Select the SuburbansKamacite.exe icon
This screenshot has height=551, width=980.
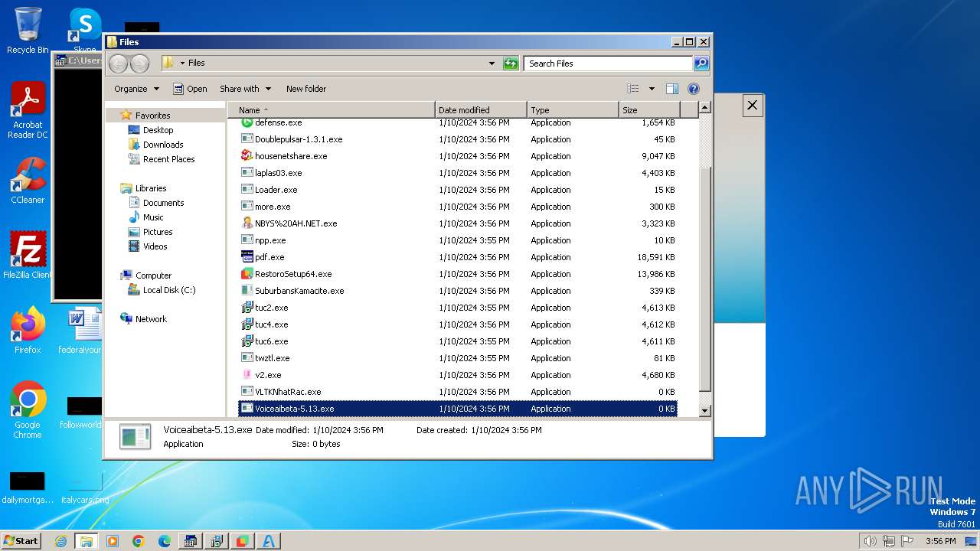pos(247,291)
